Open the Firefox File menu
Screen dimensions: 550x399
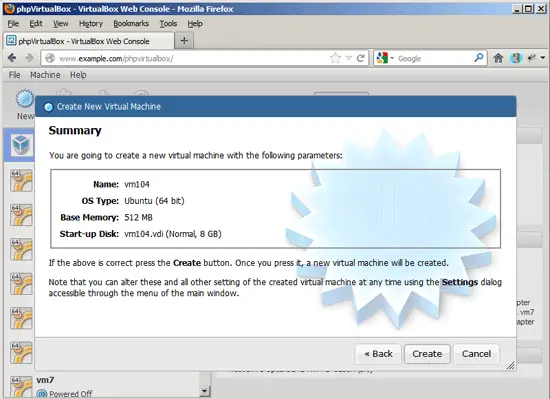13,23
